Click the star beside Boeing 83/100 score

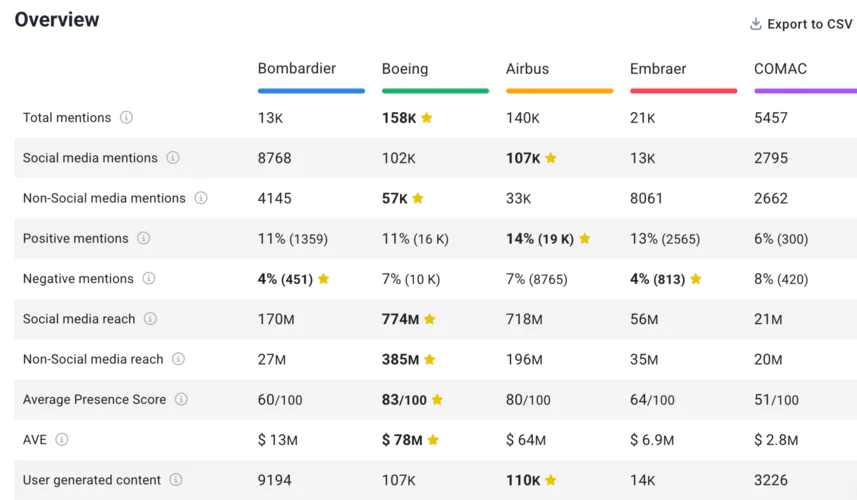click(x=437, y=399)
